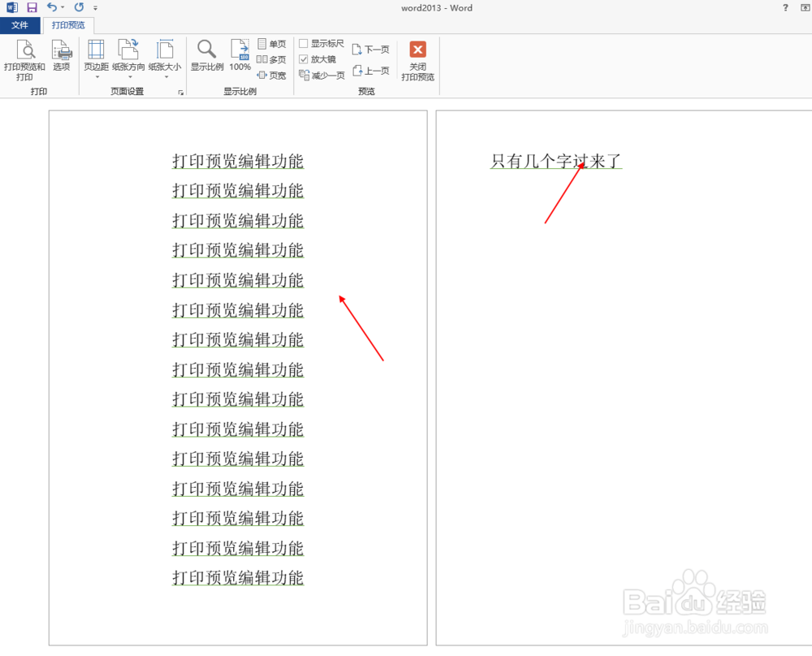
Task: Customize the Quick Access Toolbar
Action: (95, 8)
